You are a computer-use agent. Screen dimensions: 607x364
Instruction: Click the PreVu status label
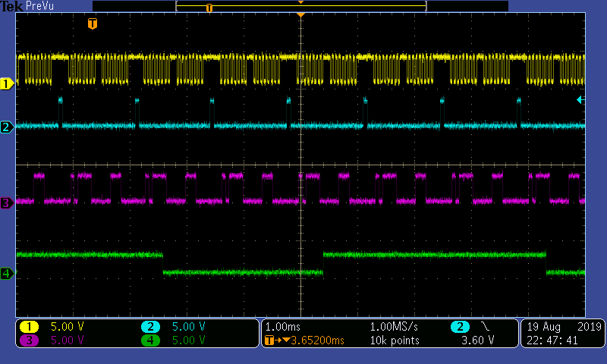point(39,6)
